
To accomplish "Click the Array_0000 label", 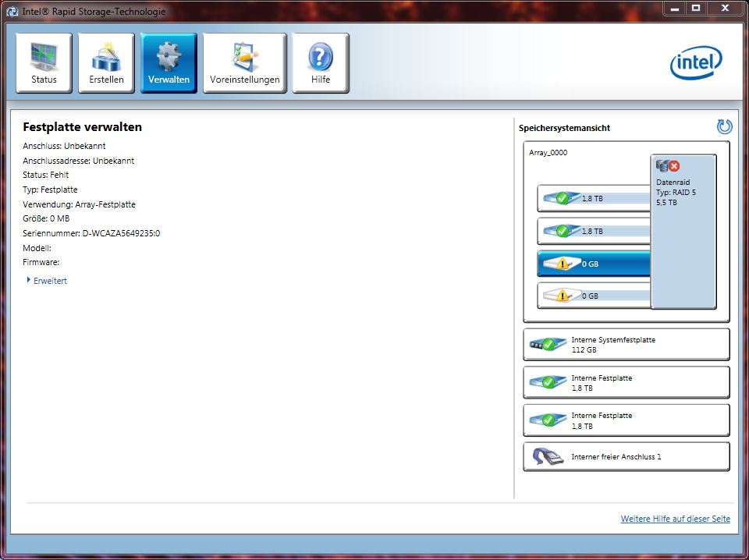I will coord(548,153).
